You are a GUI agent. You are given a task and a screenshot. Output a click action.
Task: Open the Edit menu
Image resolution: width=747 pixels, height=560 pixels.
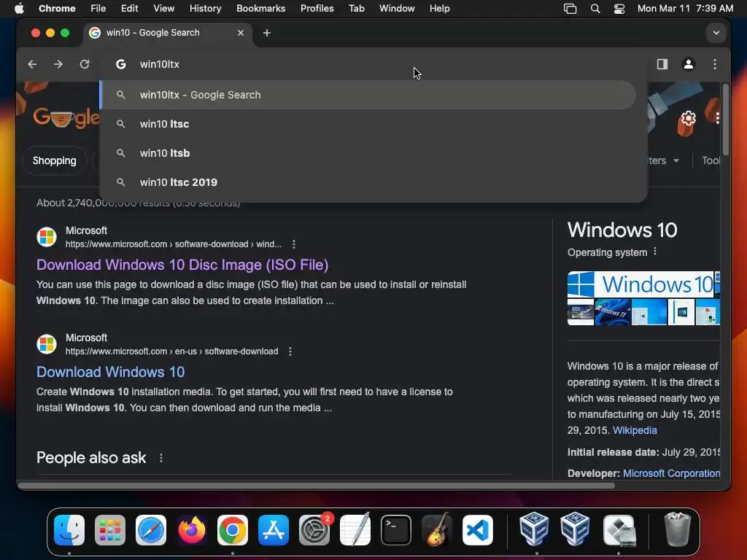click(129, 9)
